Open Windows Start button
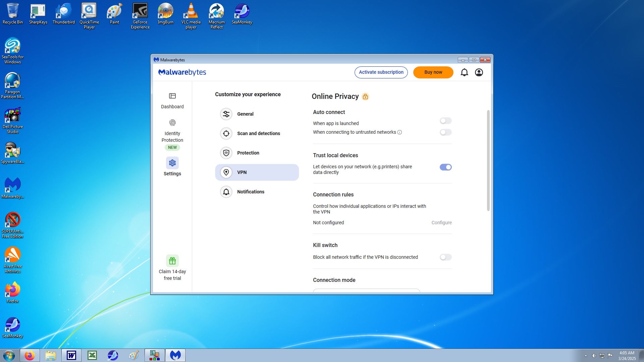The height and width of the screenshot is (362, 644). [9, 355]
